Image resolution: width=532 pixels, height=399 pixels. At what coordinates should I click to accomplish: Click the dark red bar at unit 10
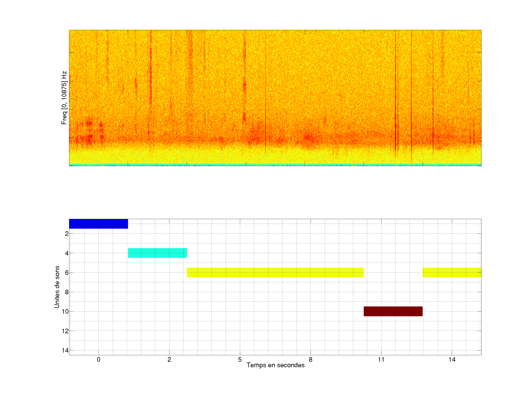[x=393, y=311]
